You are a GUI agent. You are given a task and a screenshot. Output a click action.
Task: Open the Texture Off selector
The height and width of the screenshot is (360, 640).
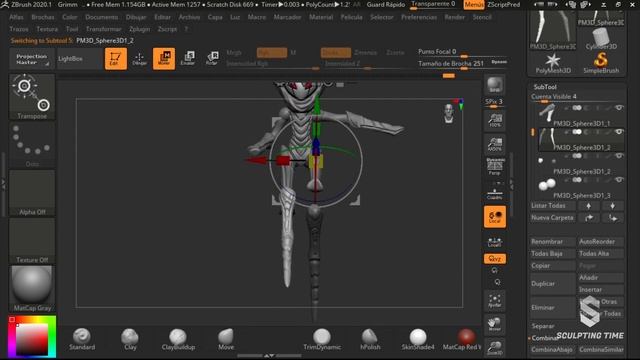tap(32, 241)
